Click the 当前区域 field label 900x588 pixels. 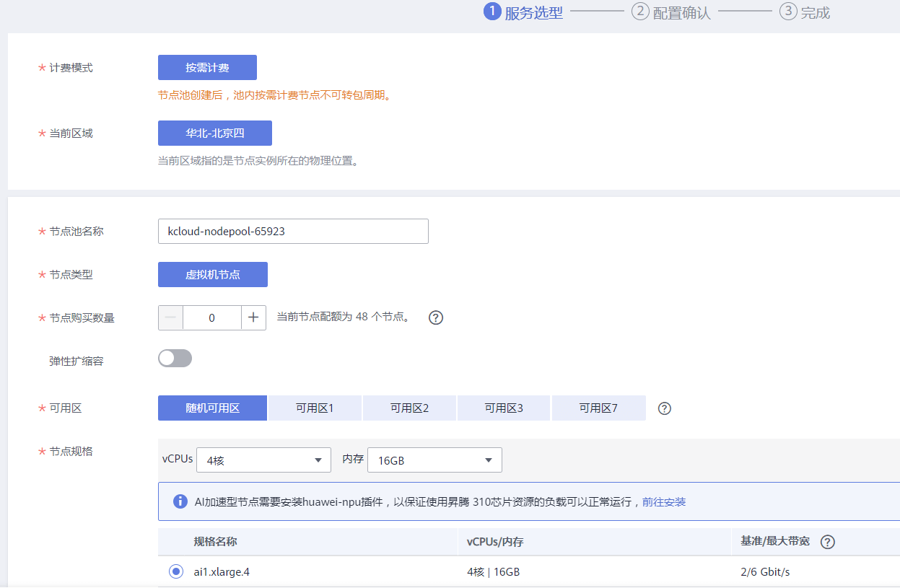71,133
